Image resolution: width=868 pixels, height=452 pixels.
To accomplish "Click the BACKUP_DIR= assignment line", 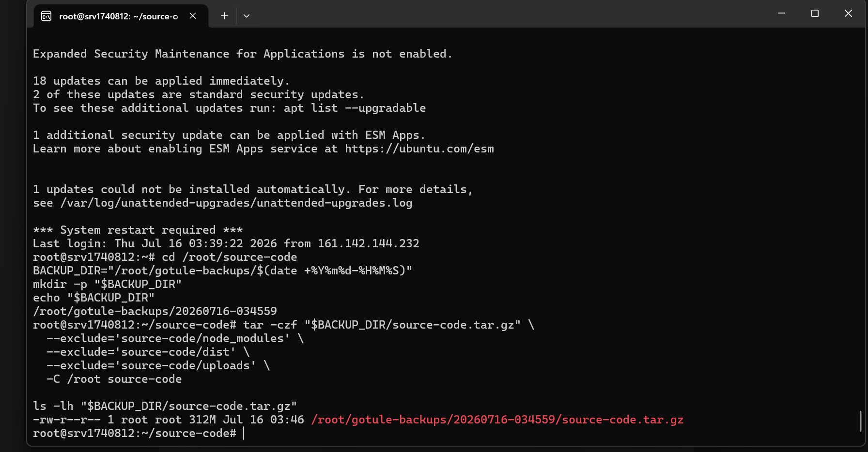I will click(222, 271).
